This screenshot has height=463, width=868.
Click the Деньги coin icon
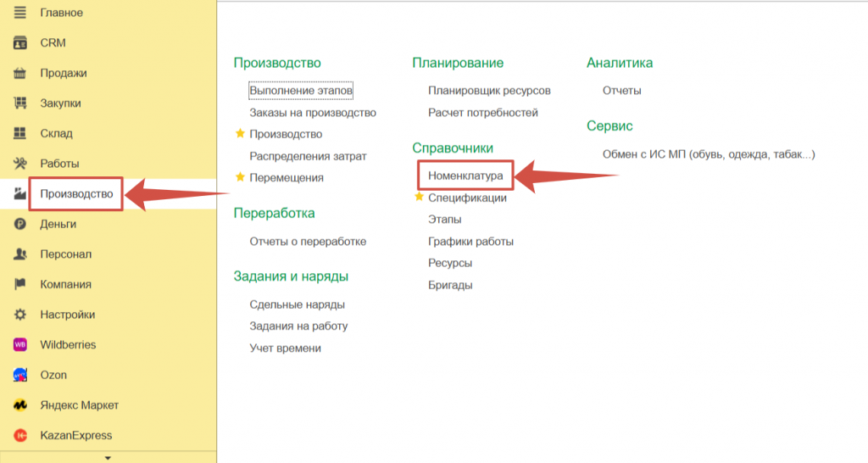20,225
